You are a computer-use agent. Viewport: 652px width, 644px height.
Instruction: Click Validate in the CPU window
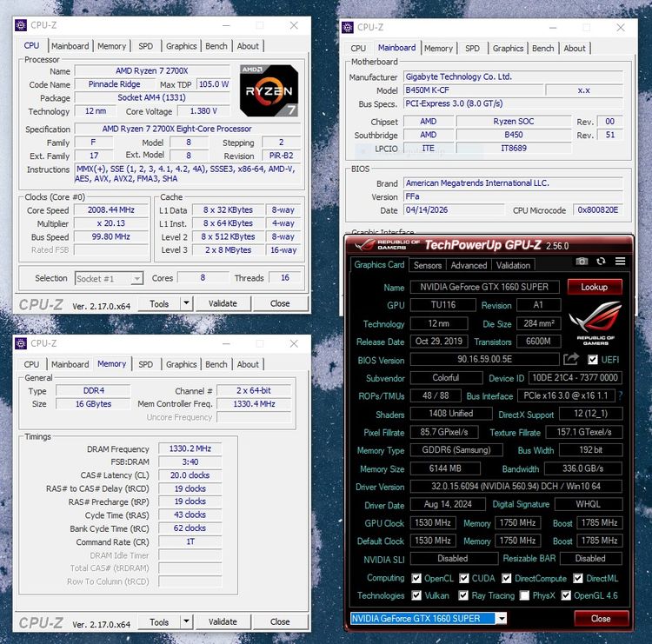223,303
